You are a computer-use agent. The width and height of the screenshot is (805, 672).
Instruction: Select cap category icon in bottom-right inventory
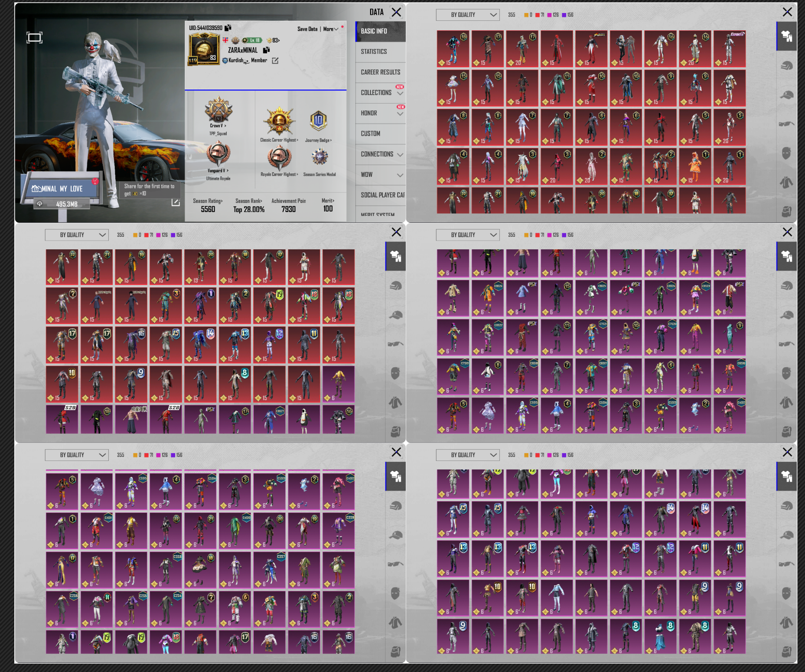point(786,535)
